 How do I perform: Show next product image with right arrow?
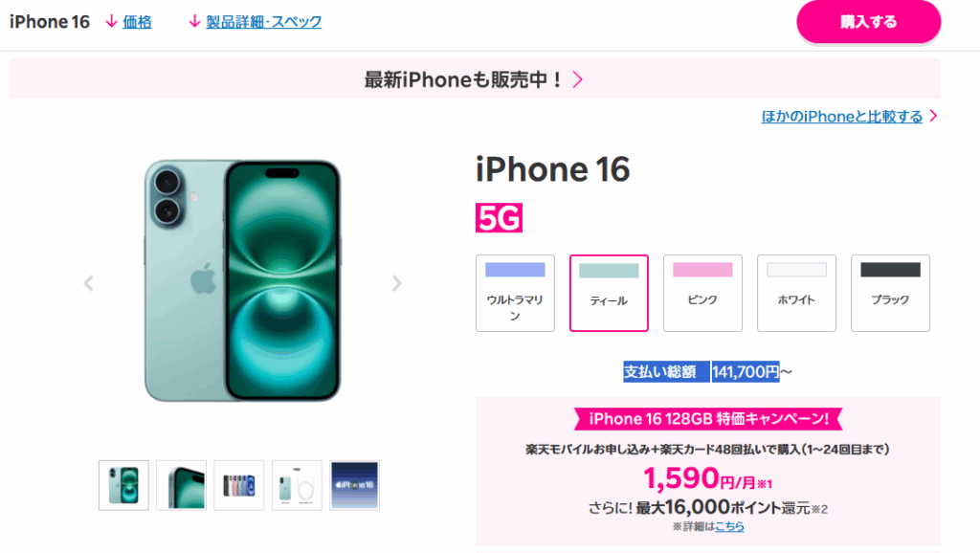[397, 283]
